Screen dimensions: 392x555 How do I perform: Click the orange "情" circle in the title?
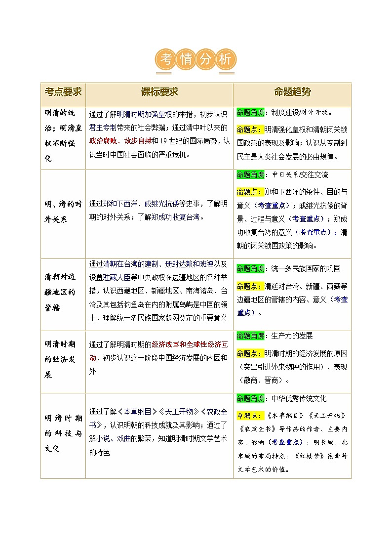(187, 60)
